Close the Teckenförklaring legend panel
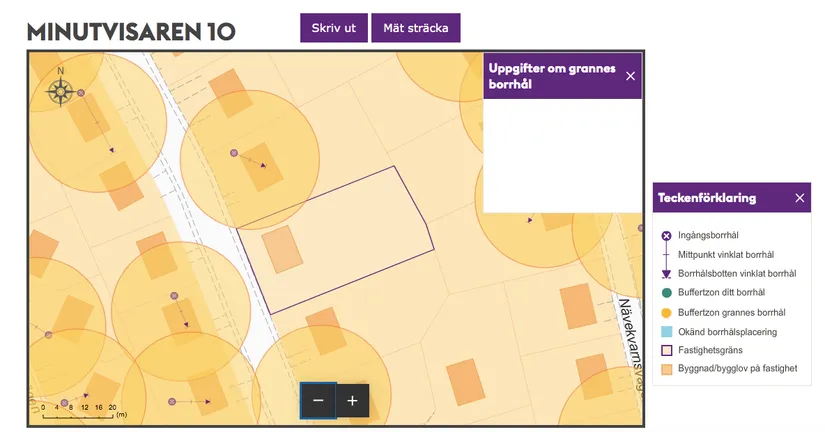825x432 pixels. click(800, 198)
